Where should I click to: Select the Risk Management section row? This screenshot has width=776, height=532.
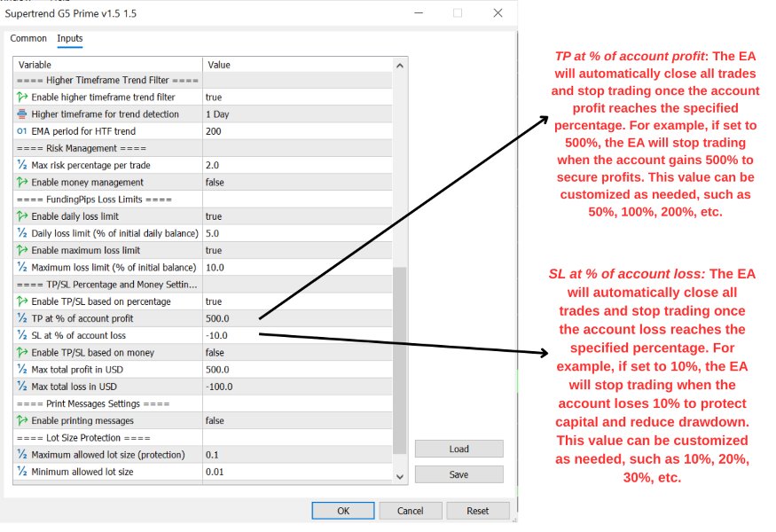click(x=203, y=148)
